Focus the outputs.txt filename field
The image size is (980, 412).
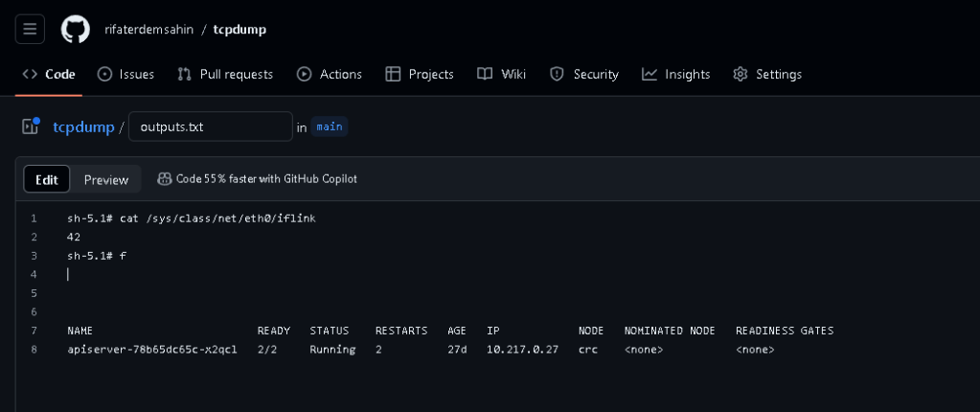click(x=211, y=126)
